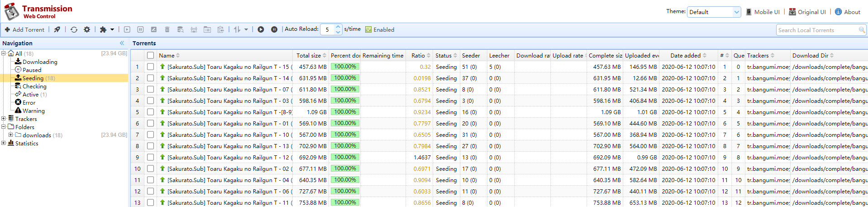This screenshot has width=868, height=207.
Task: Open the plugin puzzle-piece dropdown arrow
Action: [112, 29]
